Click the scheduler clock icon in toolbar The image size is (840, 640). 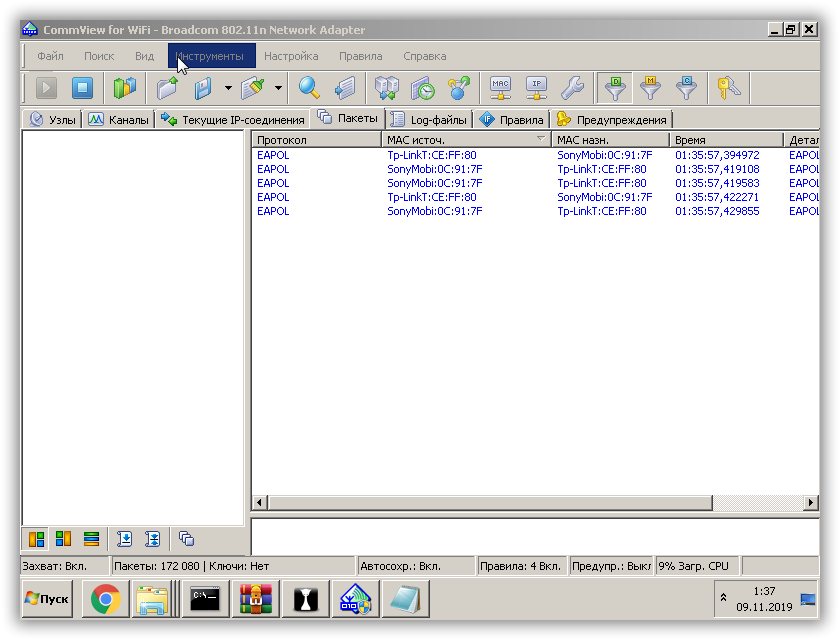click(423, 88)
